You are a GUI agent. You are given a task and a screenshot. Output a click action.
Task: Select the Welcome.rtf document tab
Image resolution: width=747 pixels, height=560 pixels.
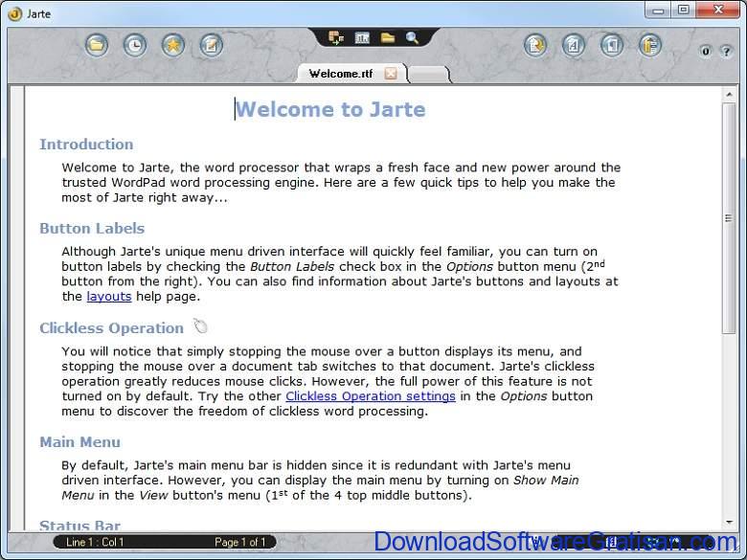341,74
